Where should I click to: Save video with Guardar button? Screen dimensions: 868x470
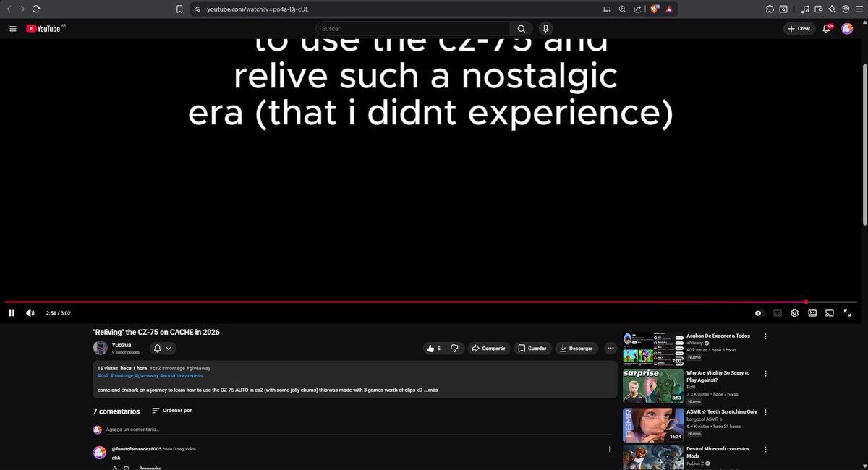click(532, 348)
